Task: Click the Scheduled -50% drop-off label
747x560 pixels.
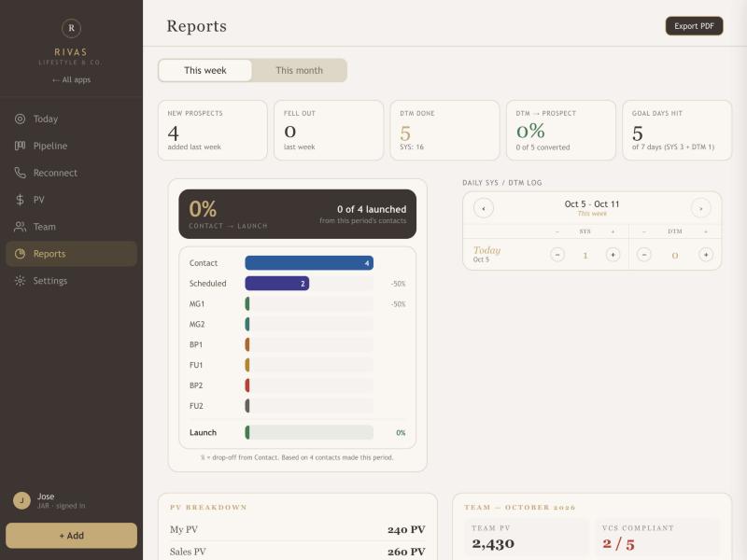Action: (x=398, y=284)
